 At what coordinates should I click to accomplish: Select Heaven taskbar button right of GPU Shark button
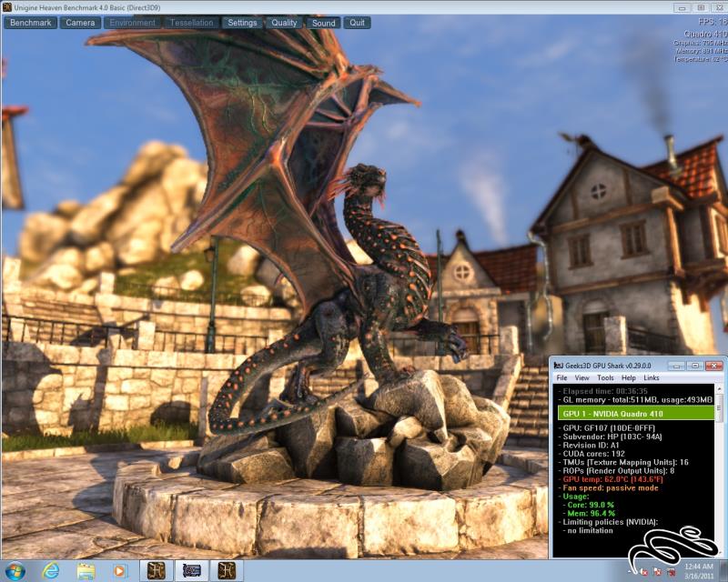click(227, 570)
